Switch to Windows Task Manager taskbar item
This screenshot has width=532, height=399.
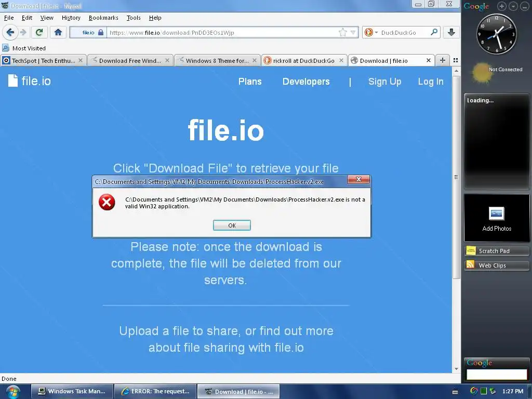(72, 391)
